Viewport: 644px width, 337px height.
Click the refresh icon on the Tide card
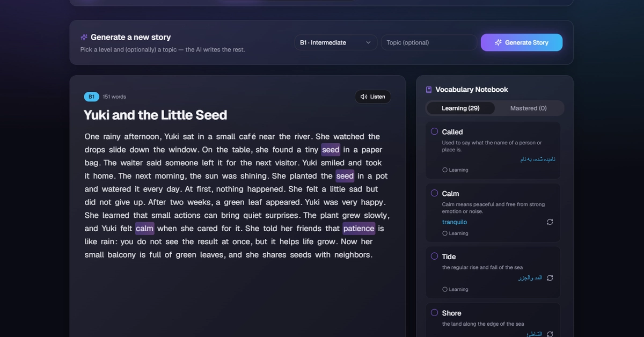[550, 278]
